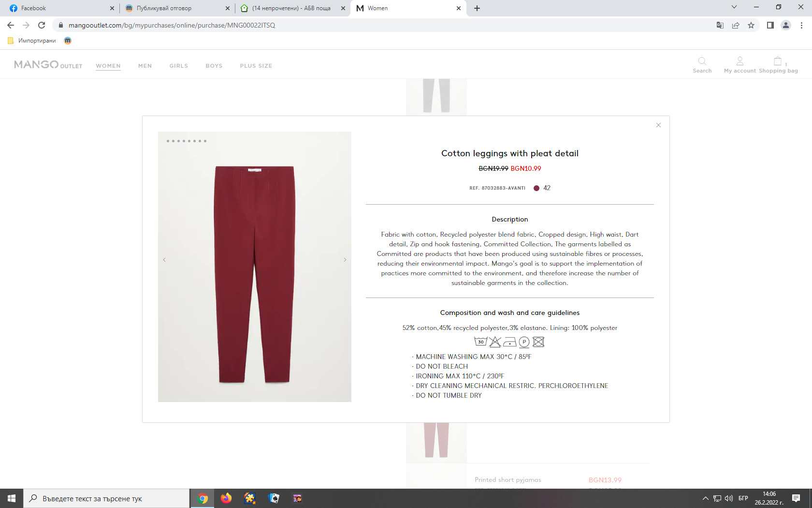Open Импортирани bookmarks folder
The height and width of the screenshot is (508, 812).
click(32, 41)
